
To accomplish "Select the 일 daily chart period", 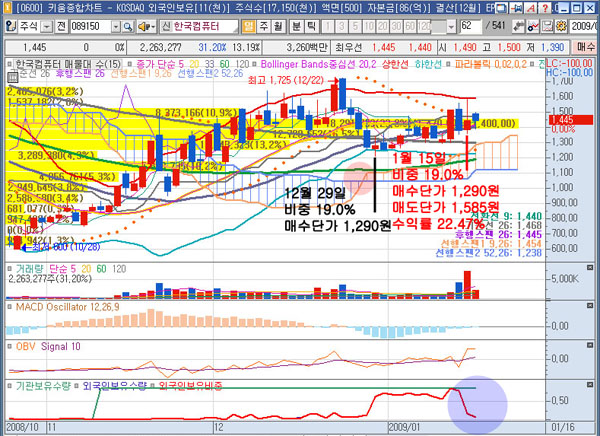I will coord(249,26).
